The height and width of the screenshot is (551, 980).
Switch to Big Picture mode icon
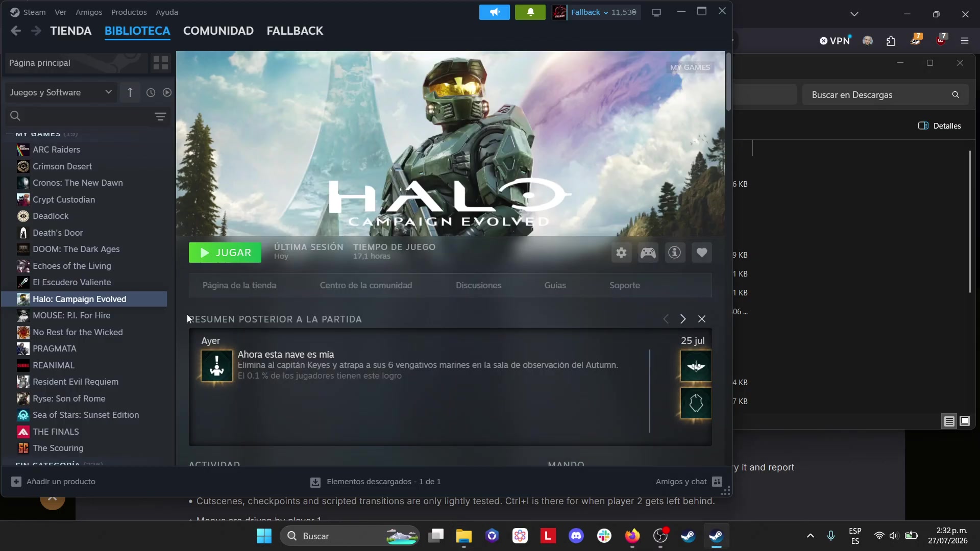(656, 13)
